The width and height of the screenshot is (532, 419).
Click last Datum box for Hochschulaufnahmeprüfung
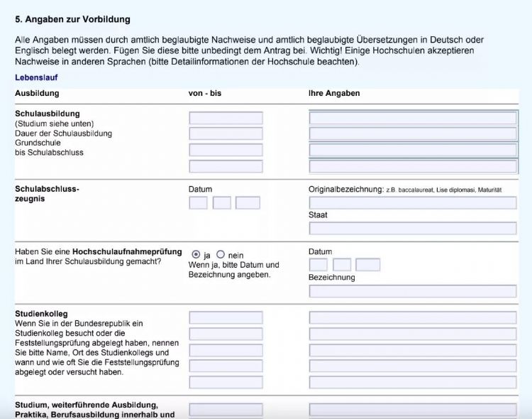click(367, 265)
